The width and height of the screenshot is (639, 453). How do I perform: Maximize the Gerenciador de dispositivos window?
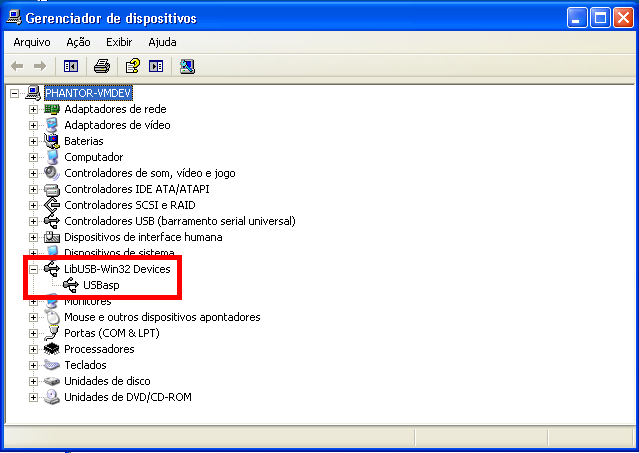click(600, 18)
